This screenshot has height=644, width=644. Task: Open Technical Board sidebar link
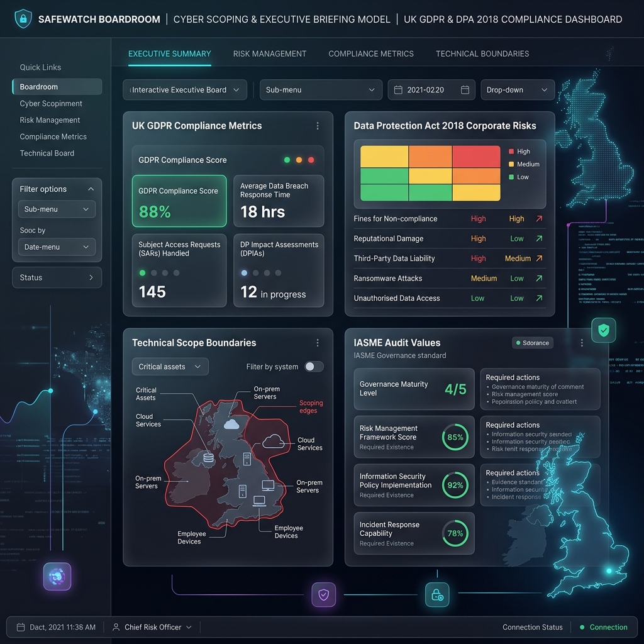(47, 153)
